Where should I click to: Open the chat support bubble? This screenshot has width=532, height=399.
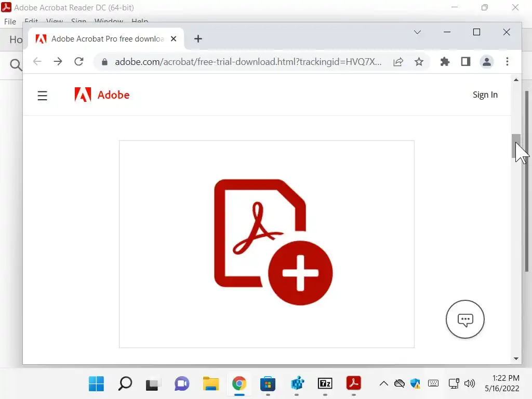click(465, 320)
